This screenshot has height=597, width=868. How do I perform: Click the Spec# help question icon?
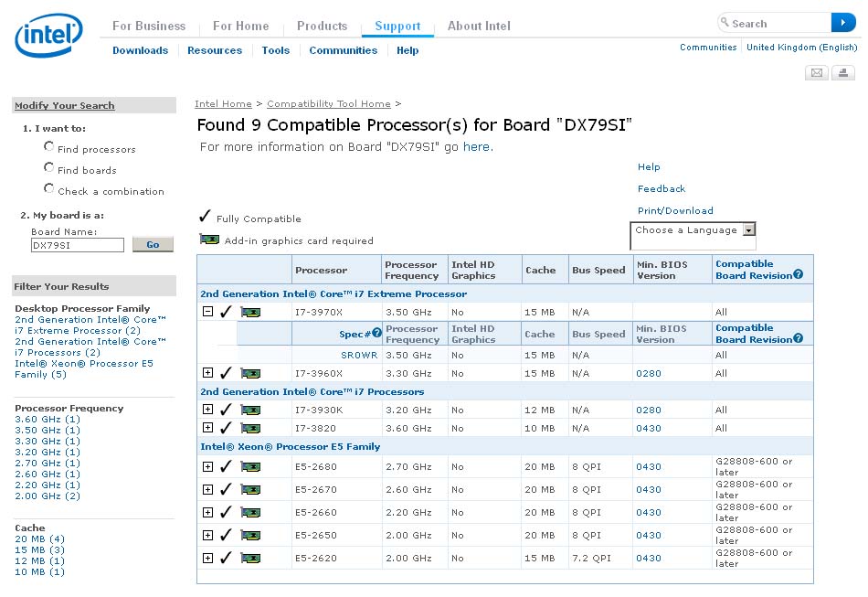pos(377,334)
